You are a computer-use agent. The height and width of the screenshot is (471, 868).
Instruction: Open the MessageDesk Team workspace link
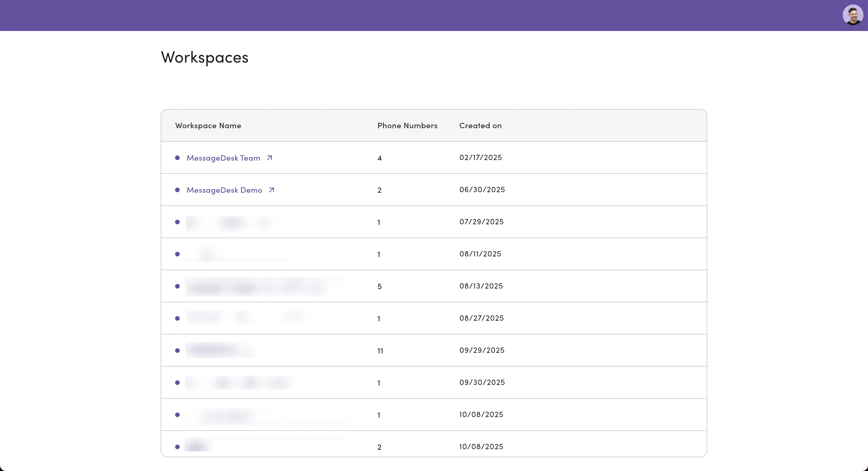(223, 158)
